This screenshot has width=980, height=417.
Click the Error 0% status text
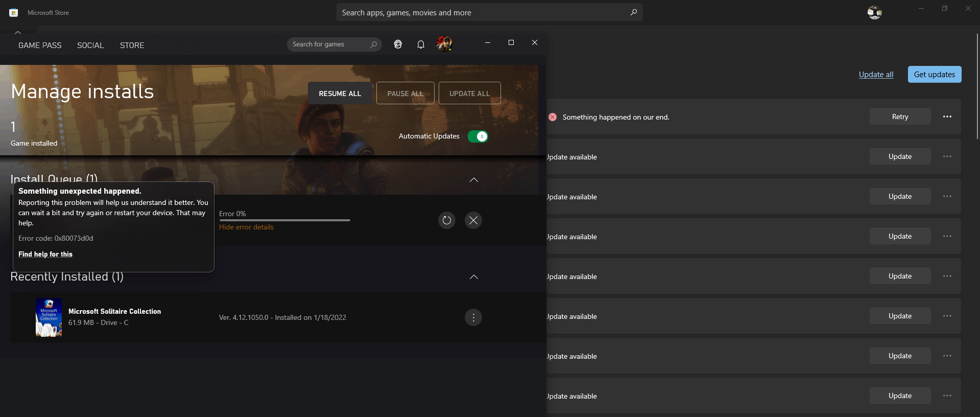click(x=232, y=214)
